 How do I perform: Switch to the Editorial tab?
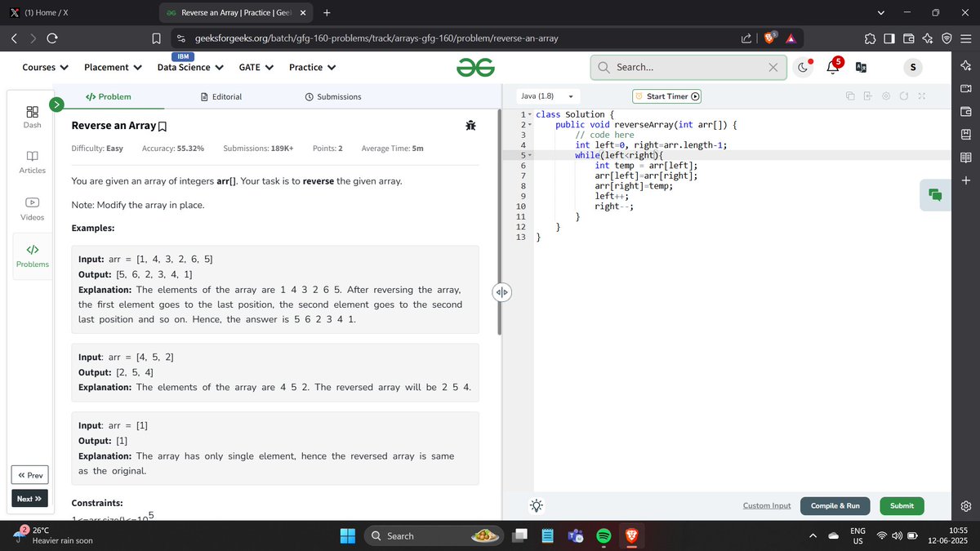(x=221, y=96)
